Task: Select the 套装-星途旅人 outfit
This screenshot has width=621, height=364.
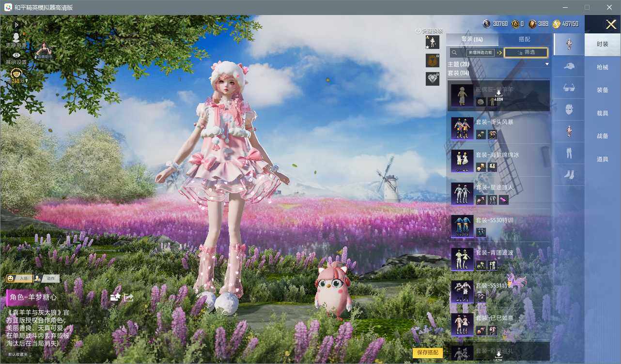Action: 498,193
